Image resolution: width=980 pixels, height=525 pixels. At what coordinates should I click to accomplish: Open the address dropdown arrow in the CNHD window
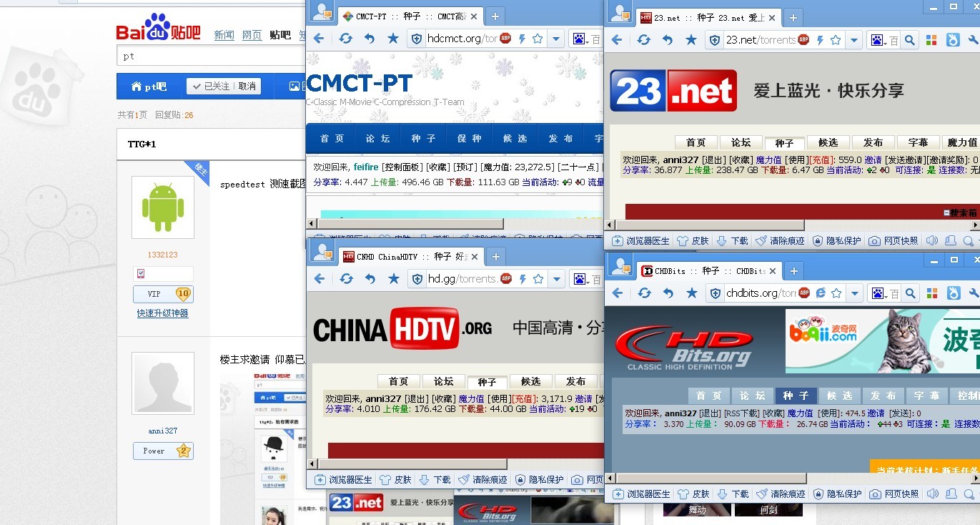point(556,279)
